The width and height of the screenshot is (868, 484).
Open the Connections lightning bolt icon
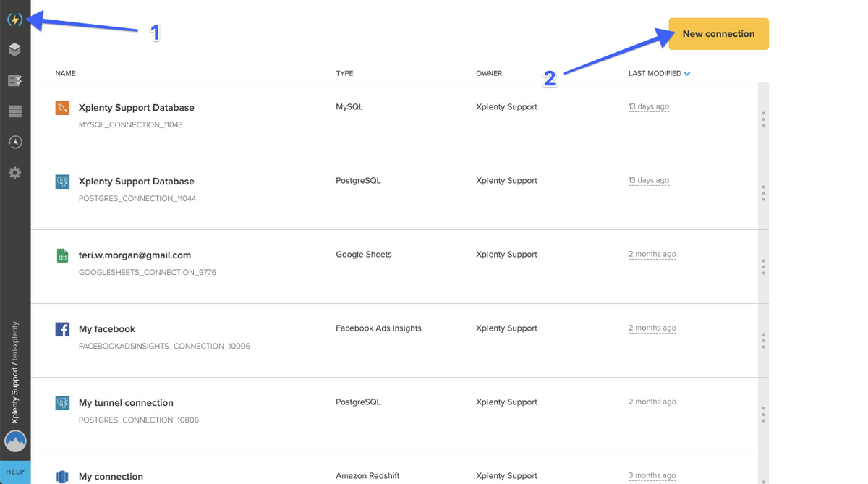(x=14, y=20)
